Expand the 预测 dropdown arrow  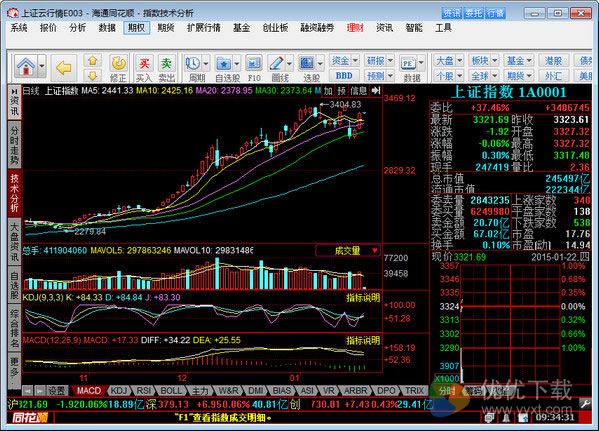[x=390, y=76]
